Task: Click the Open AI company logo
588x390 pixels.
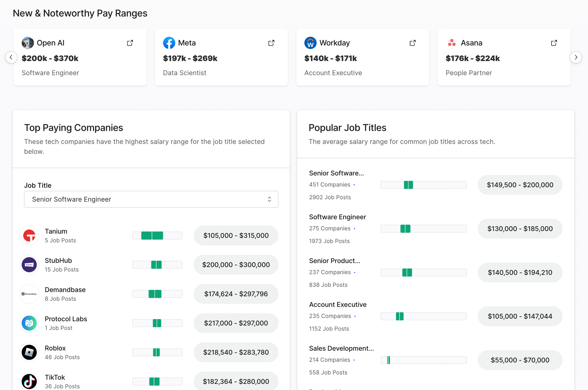Action: coord(28,43)
